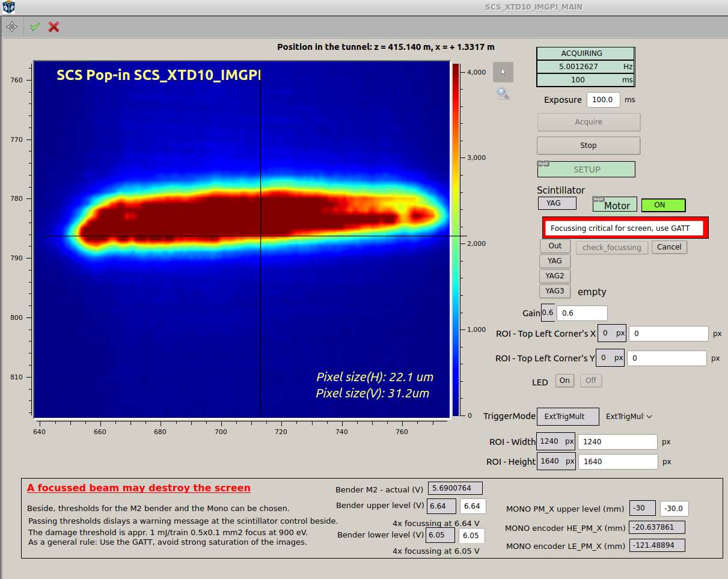The width and height of the screenshot is (728, 579).
Task: Click the Acquire button
Action: (589, 122)
